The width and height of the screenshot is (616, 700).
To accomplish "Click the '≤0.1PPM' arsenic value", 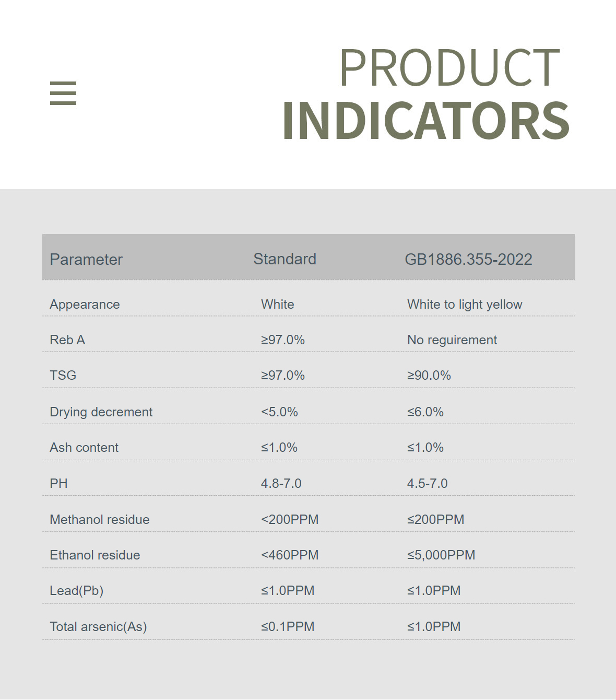I will (x=288, y=627).
